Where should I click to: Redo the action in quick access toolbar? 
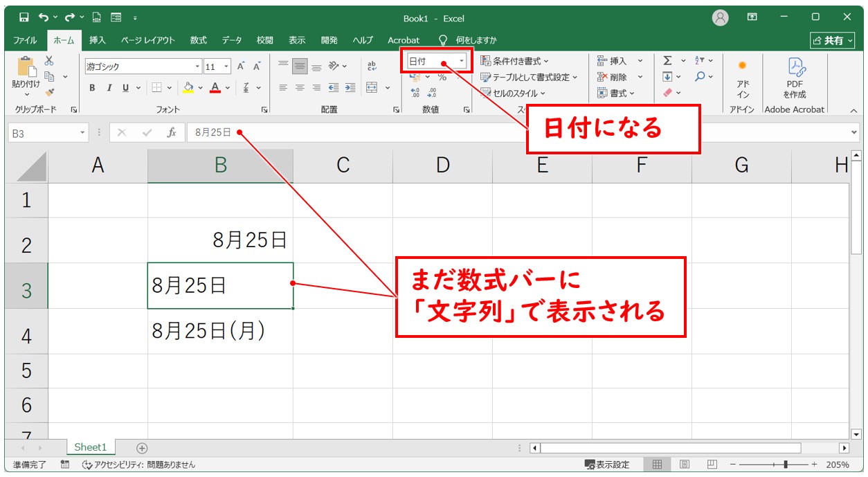click(x=70, y=17)
